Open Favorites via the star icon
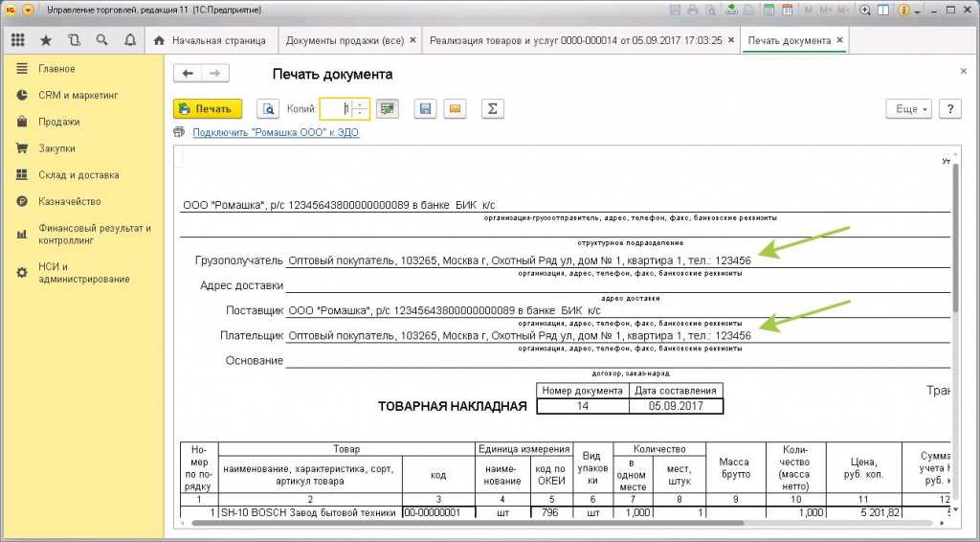The image size is (980, 542). click(x=46, y=41)
